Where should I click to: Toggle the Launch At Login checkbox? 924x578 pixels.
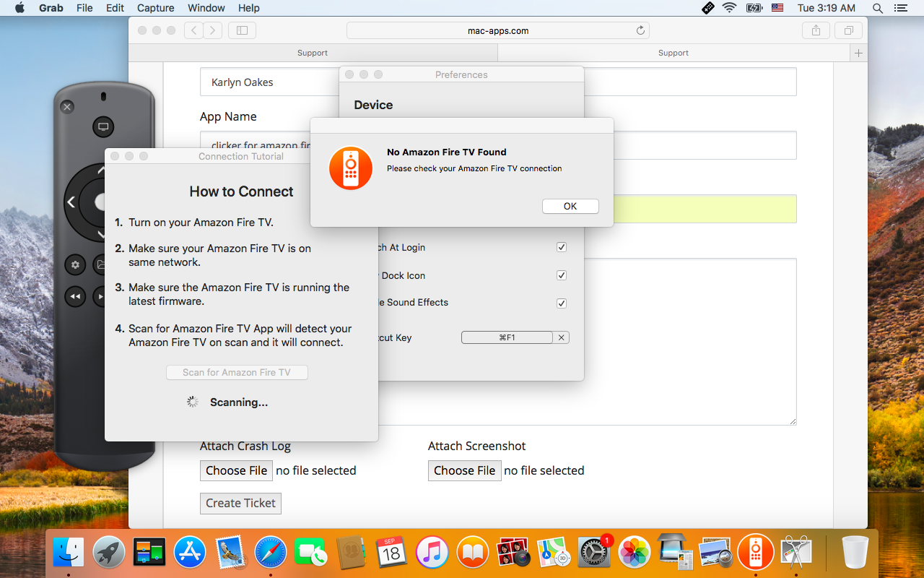(562, 247)
